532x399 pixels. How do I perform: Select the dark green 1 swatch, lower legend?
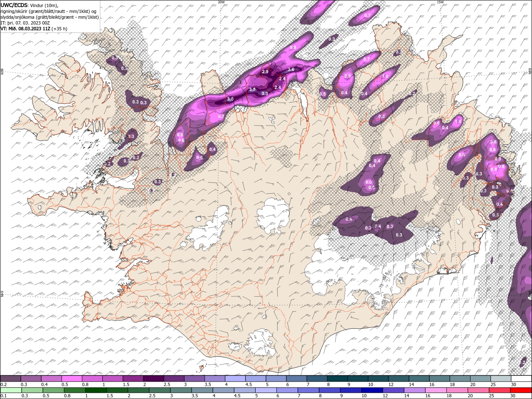pyautogui.click(x=96, y=390)
